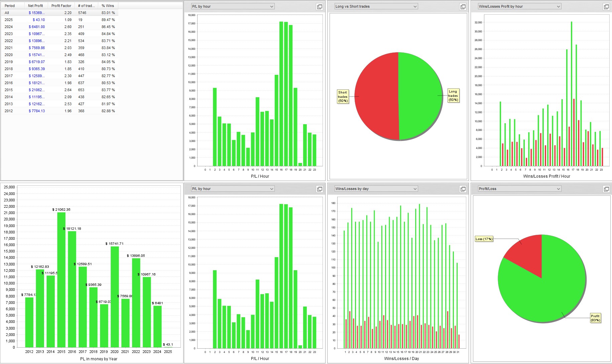This screenshot has width=612, height=364.
Task: Select the 2025 period row
Action: [x=59, y=20]
